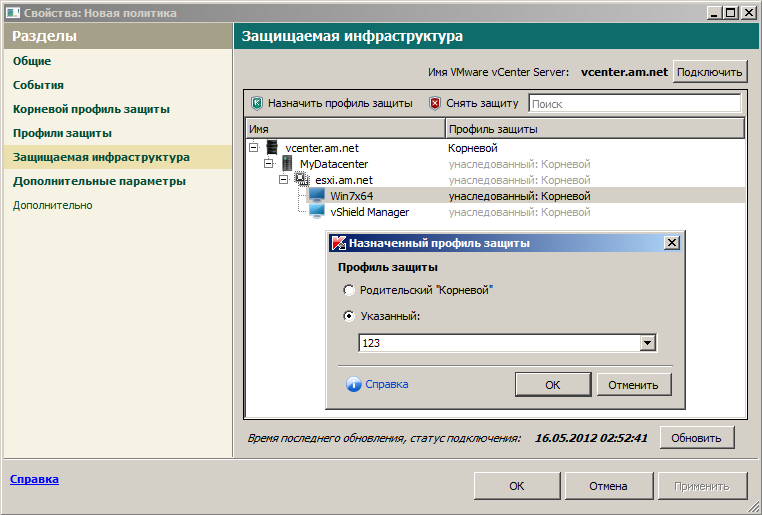Click the last update timestamp 16.05.2012 02:52:41
The image size is (762, 515).
(591, 438)
